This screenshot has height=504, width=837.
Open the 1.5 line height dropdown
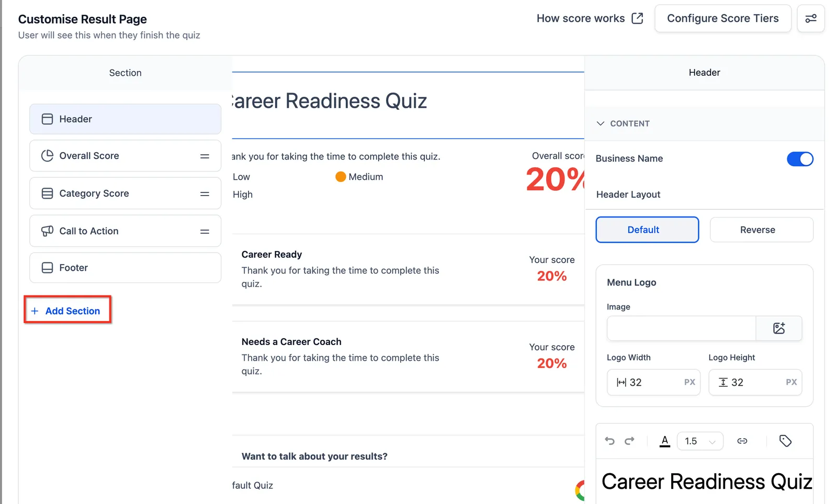tap(700, 441)
